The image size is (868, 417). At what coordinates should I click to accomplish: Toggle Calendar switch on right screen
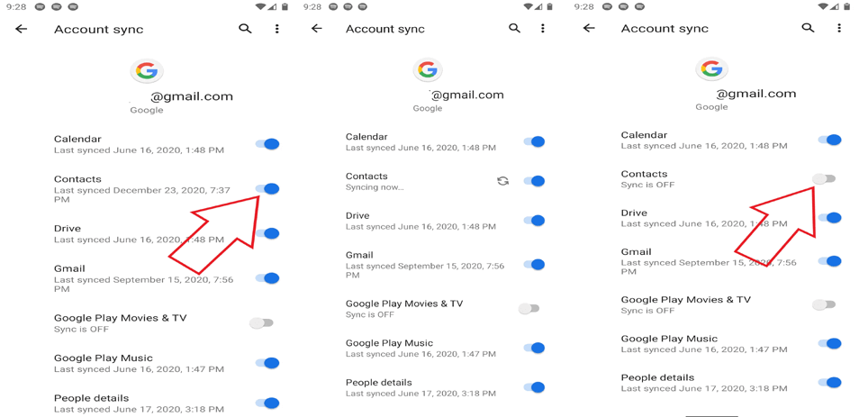[830, 140]
